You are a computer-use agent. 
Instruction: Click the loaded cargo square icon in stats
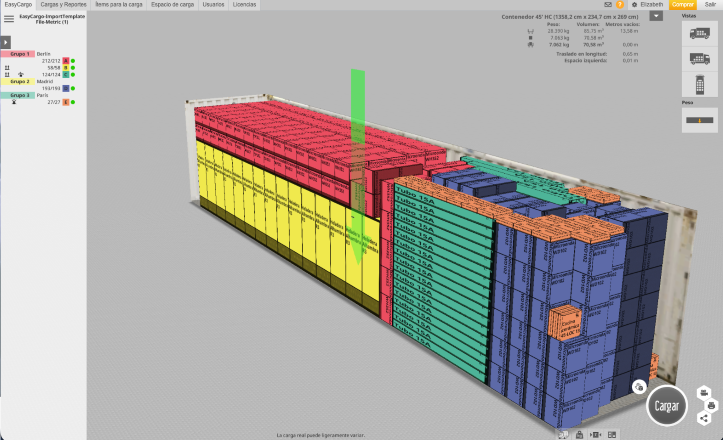click(531, 38)
